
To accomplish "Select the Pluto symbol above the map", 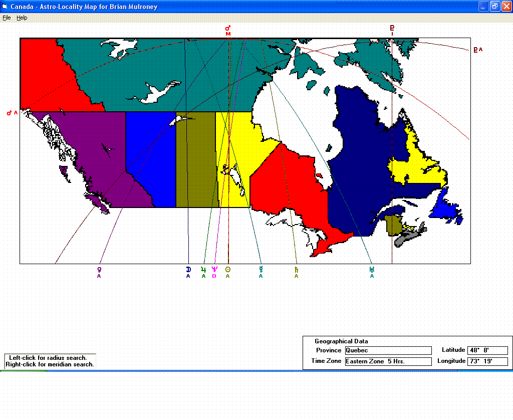I will tap(392, 28).
